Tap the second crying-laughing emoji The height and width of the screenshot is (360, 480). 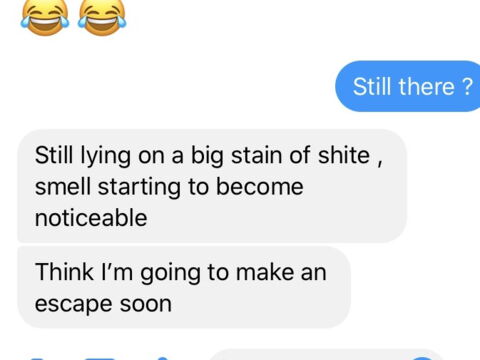102,17
